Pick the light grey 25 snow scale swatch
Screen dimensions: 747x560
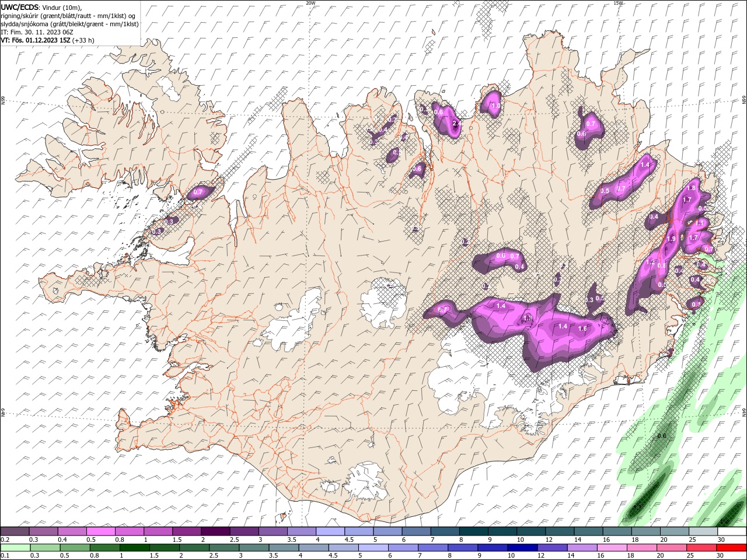pyautogui.click(x=703, y=531)
